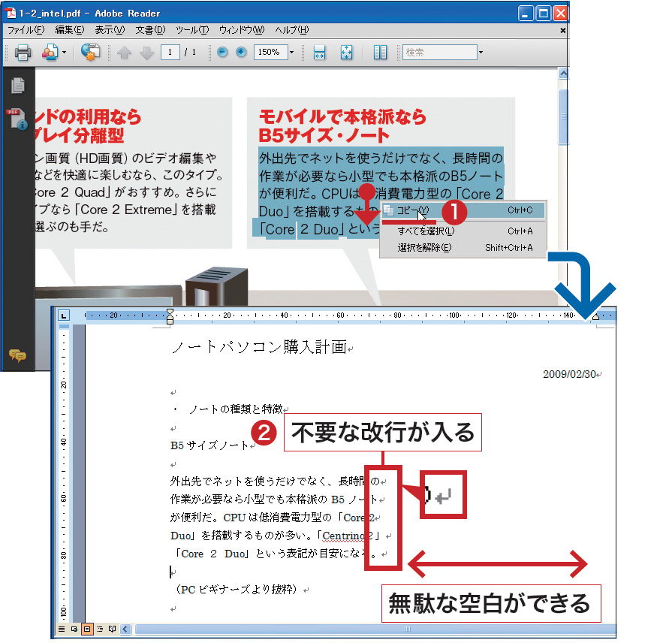Switch Word to Web Layout view
This screenshot has height=643, width=672.
pyautogui.click(x=74, y=629)
